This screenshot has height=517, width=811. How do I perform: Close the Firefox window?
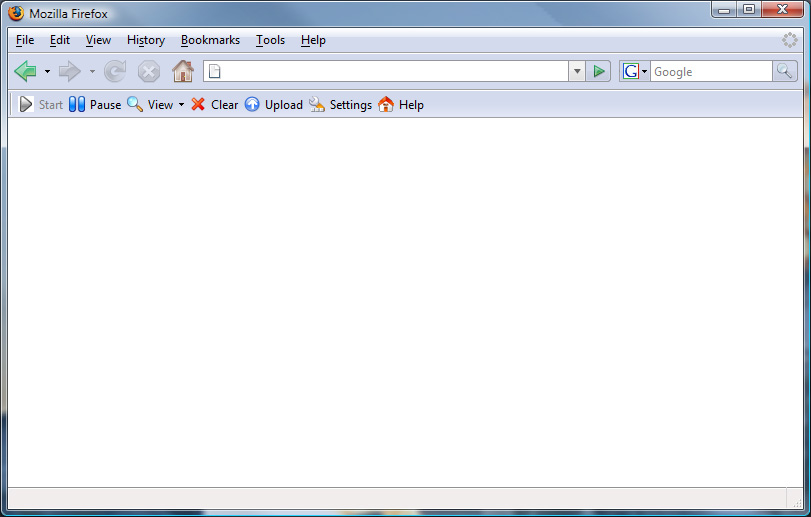[x=783, y=9]
